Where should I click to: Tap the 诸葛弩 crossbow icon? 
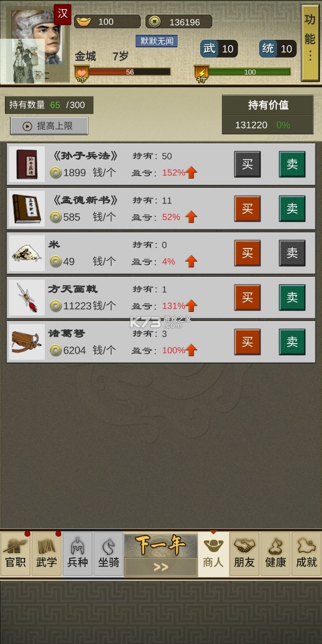pos(27,342)
